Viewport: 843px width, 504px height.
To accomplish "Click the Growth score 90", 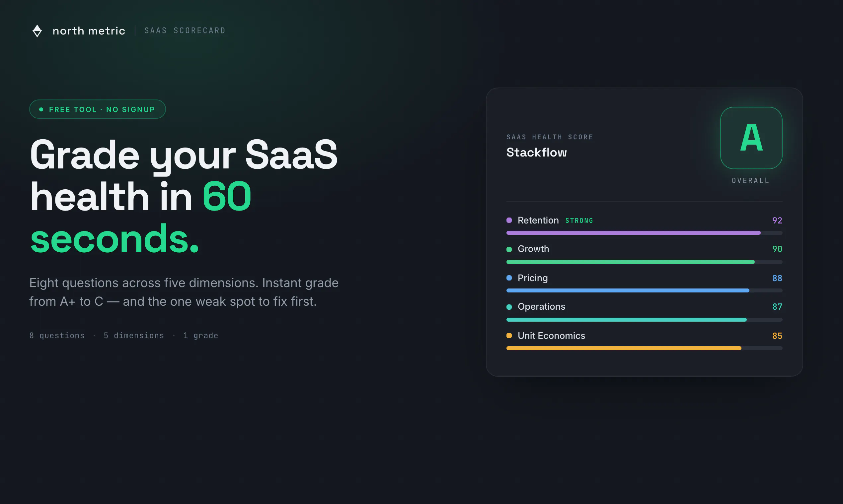I will (x=777, y=249).
